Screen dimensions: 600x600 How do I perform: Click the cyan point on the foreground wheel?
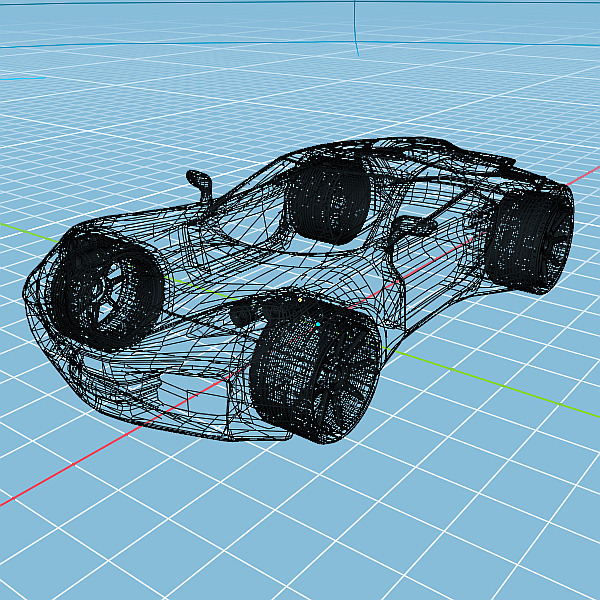click(318, 324)
